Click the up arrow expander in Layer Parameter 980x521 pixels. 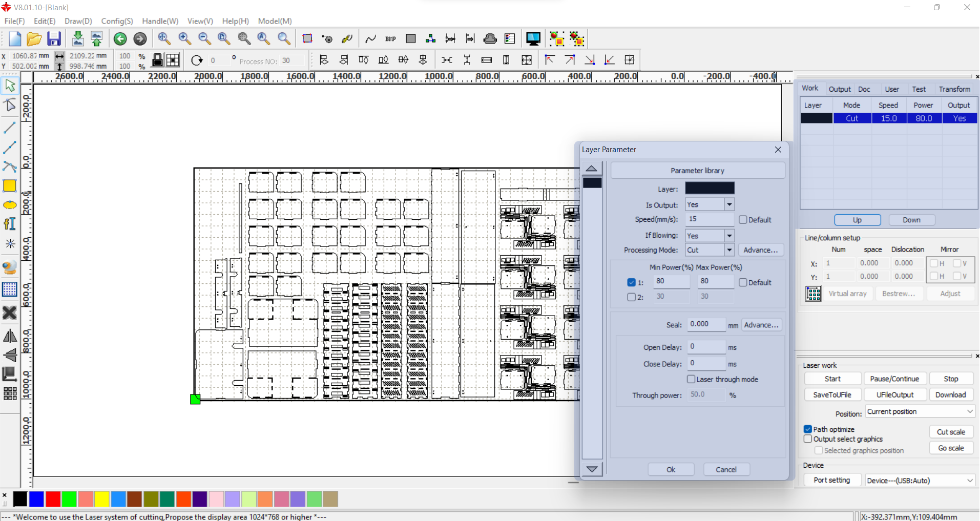[x=592, y=169]
